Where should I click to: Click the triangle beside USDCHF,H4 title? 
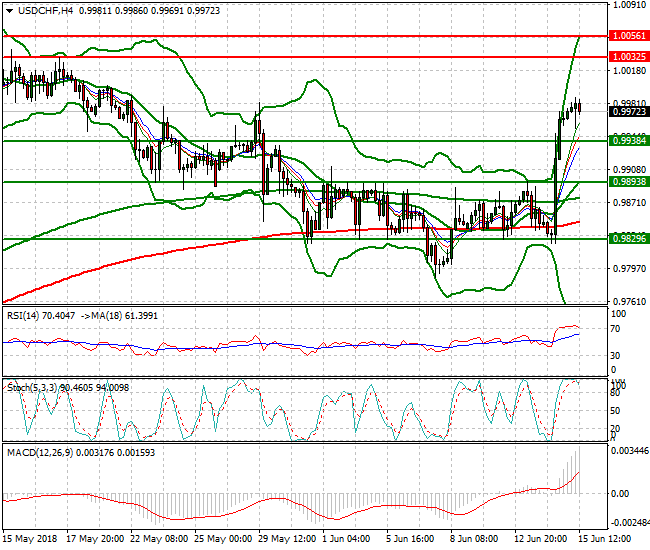click(9, 11)
